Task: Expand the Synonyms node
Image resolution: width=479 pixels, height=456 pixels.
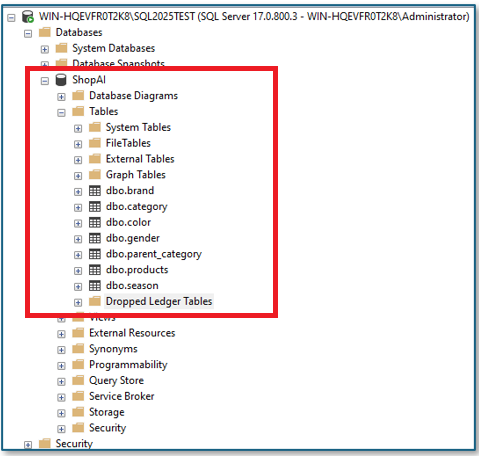Action: point(61,350)
